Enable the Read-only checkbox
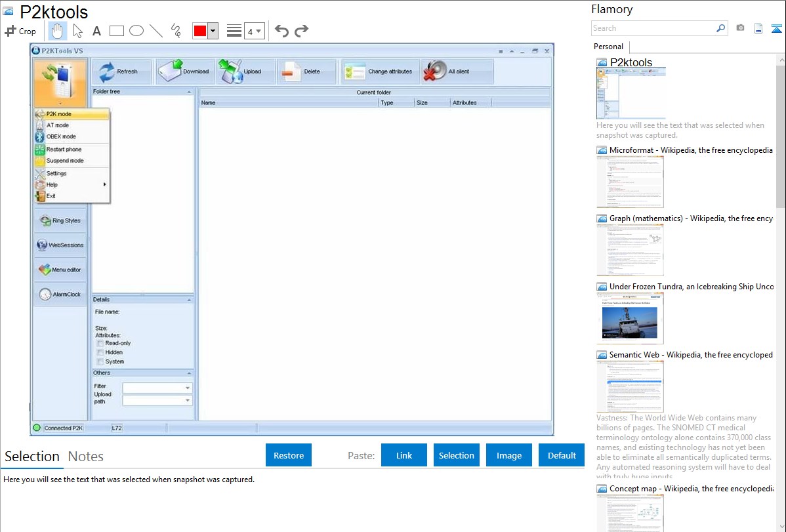Viewport: 786px width, 532px height. tap(100, 343)
